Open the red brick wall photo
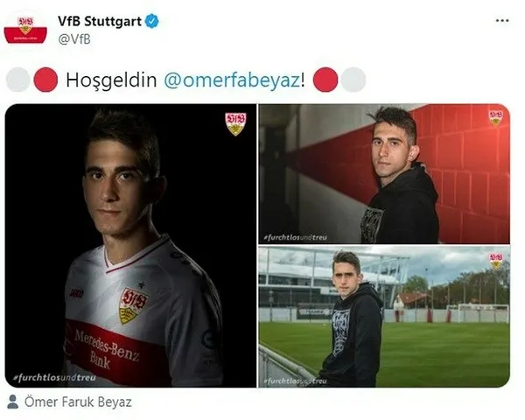 (x=384, y=173)
